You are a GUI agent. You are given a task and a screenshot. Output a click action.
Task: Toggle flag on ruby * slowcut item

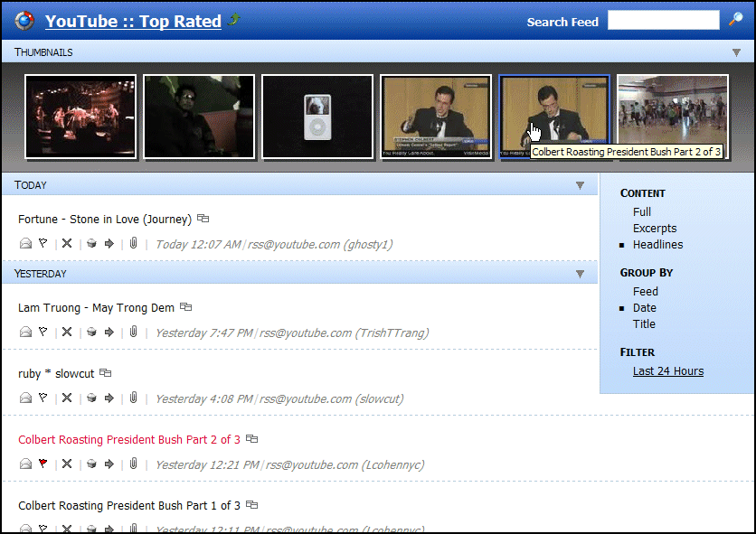[43, 398]
